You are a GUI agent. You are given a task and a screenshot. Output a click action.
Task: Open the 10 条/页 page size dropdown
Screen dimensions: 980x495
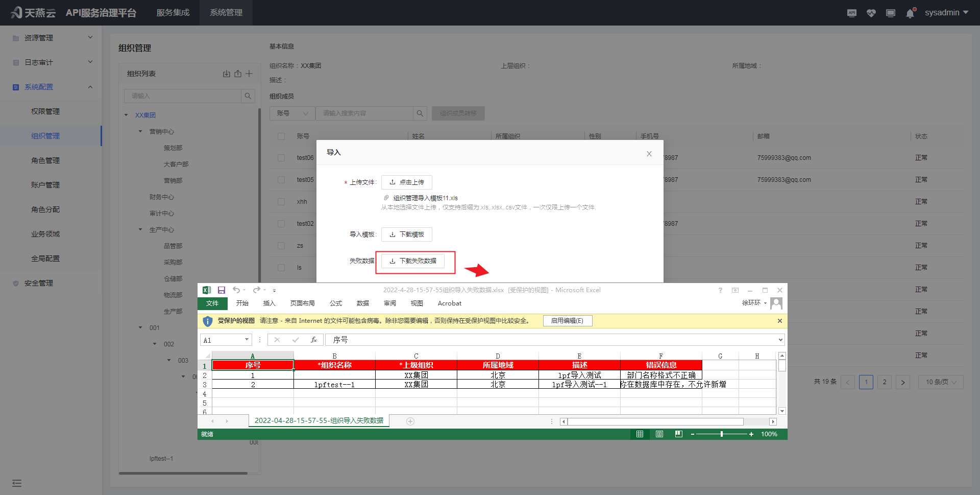[941, 382]
